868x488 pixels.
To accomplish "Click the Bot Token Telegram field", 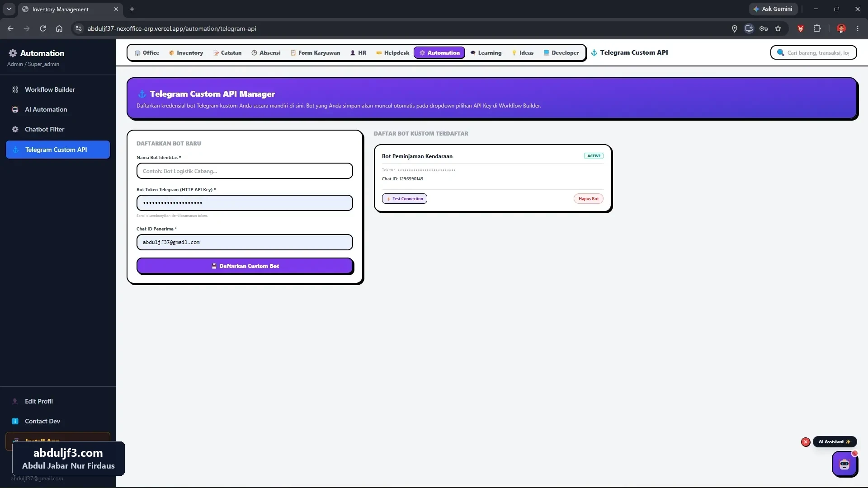I will tap(245, 203).
